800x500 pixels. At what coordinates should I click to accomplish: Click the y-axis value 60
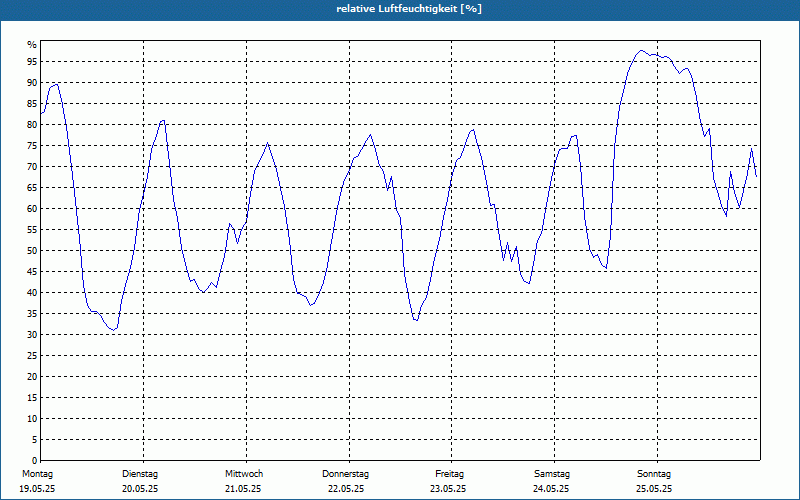[x=32, y=209]
